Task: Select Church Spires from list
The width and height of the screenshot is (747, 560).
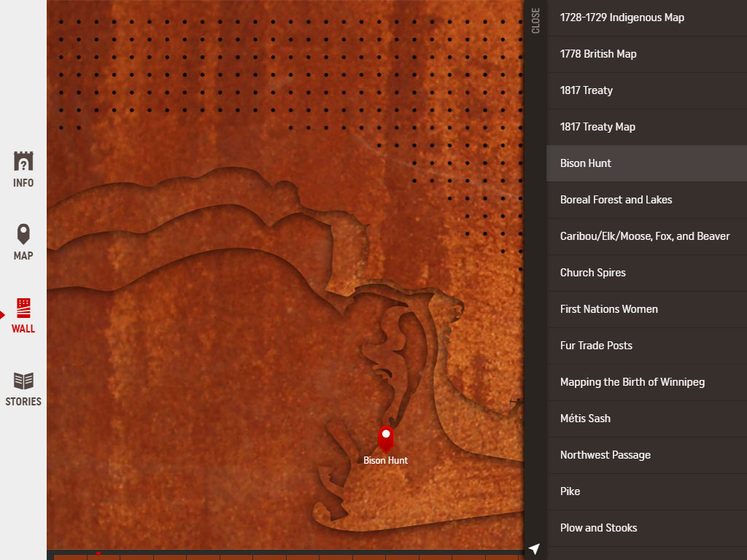Action: click(x=592, y=273)
